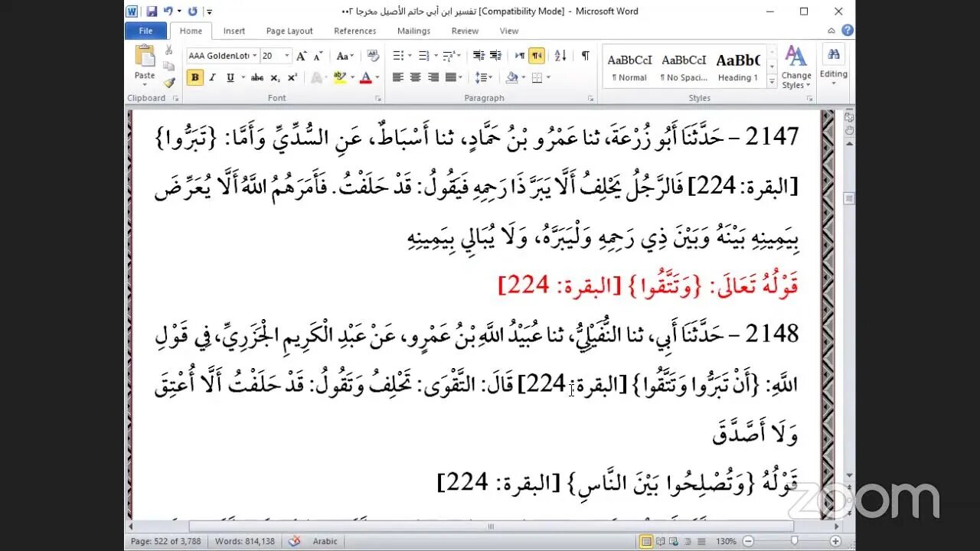Apply yellow text highlight color
Viewport: 980px width, 551px height.
pos(339,77)
